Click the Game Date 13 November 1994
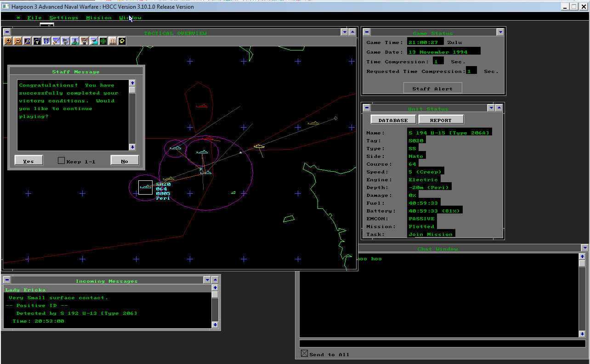Image resolution: width=590 pixels, height=364 pixels. (443, 51)
